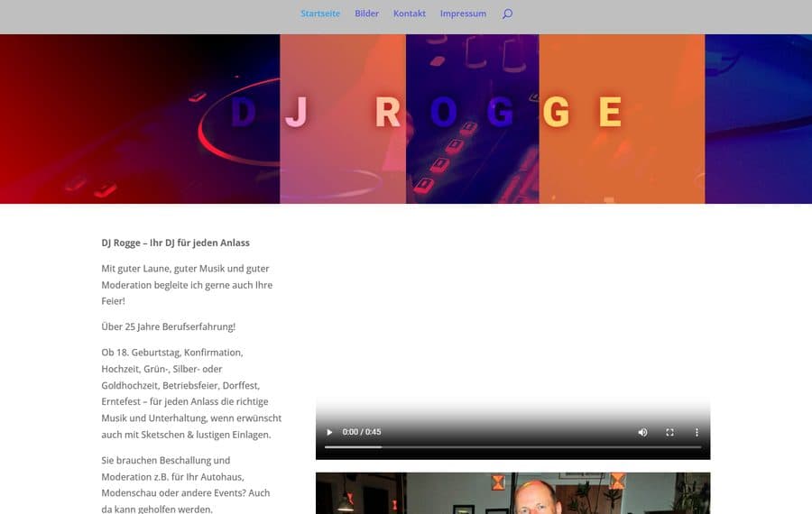Open the Impressum page

pyautogui.click(x=463, y=14)
